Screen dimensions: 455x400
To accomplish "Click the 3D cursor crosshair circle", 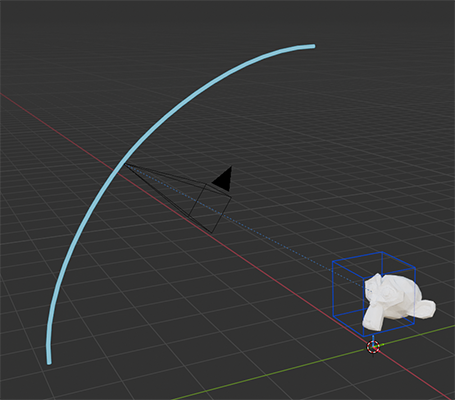I will coord(373,347).
